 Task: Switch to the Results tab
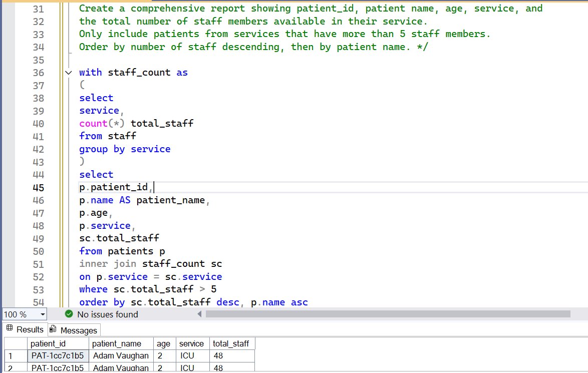25,329
